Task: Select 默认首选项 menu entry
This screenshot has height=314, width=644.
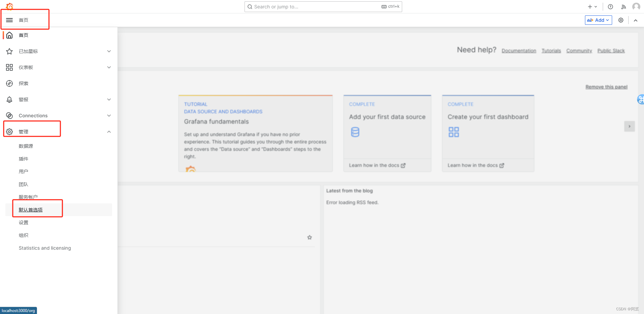Action: tap(31, 210)
